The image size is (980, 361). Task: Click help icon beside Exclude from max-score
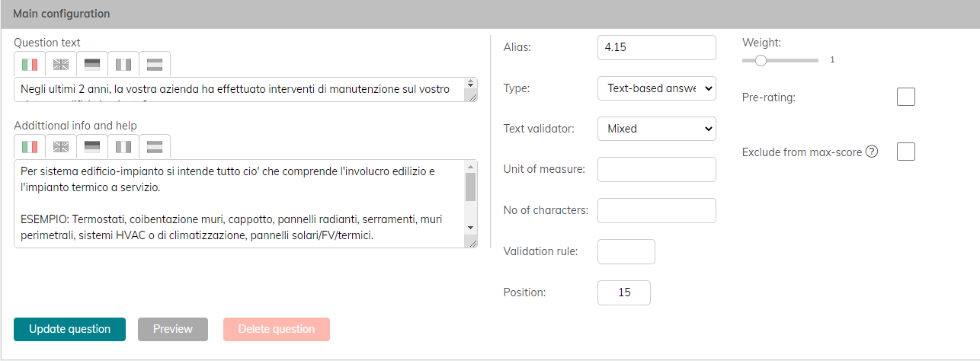point(872,152)
